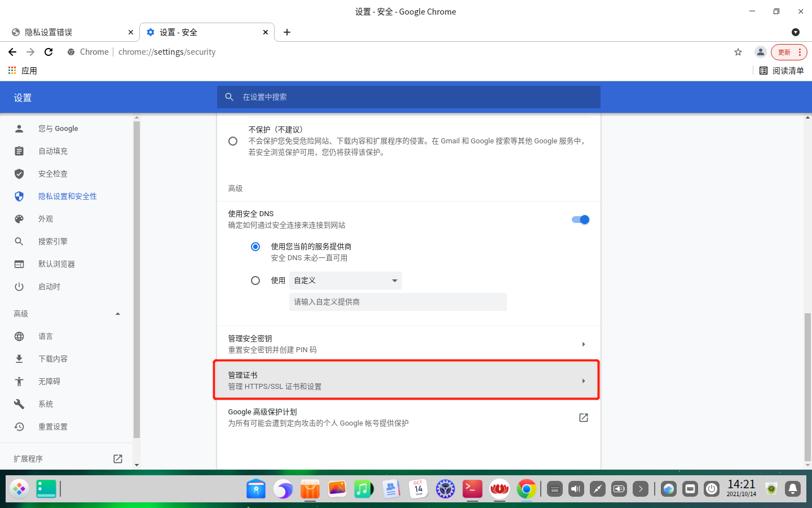Click the 更新 update button

pos(789,52)
